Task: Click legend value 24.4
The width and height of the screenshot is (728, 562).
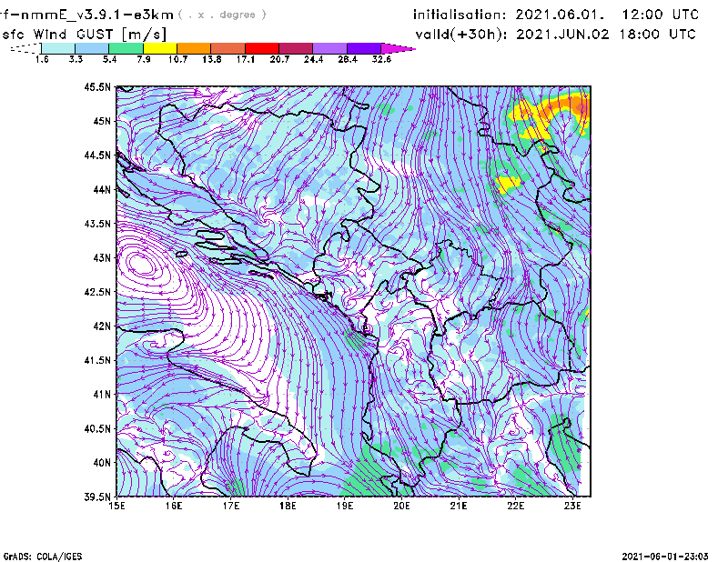Action: pos(313,59)
